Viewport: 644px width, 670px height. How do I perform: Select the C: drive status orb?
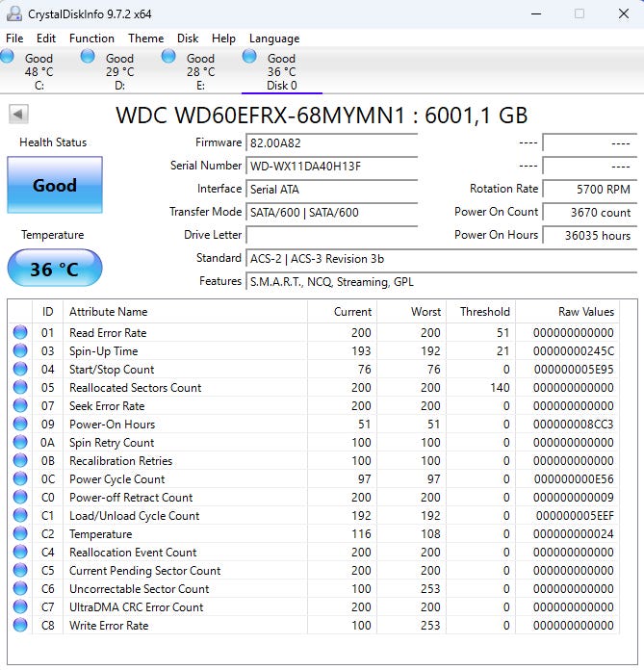pyautogui.click(x=8, y=57)
